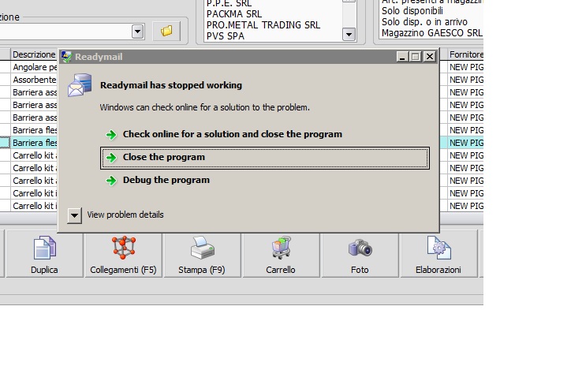The height and width of the screenshot is (392, 571).
Task: Open the Carrello shopping cart
Action: pos(281,255)
